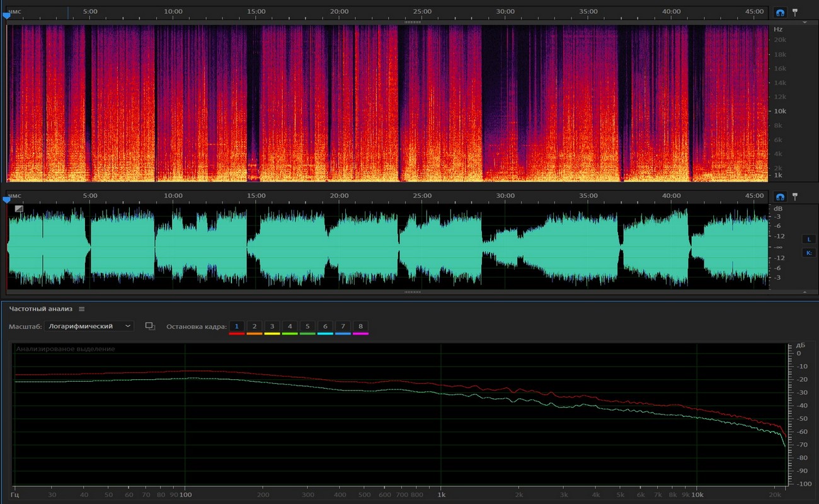
Task: Toggle hold frame button 1
Action: tap(236, 326)
